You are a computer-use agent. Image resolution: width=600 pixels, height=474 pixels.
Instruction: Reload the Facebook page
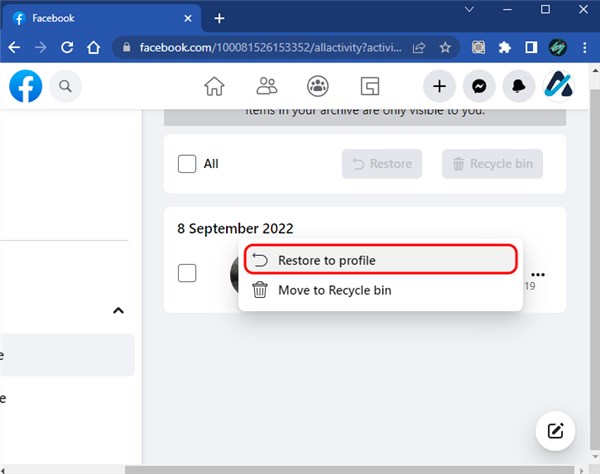pyautogui.click(x=67, y=47)
